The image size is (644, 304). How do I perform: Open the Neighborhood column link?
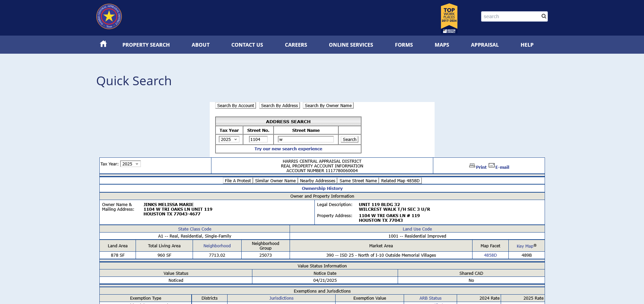217,246
